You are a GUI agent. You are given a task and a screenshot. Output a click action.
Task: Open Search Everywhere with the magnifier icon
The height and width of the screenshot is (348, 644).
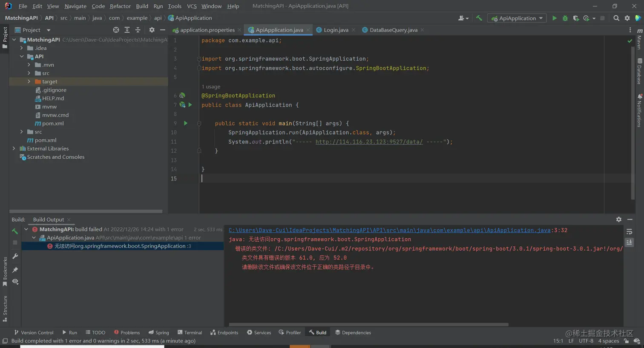coord(616,18)
